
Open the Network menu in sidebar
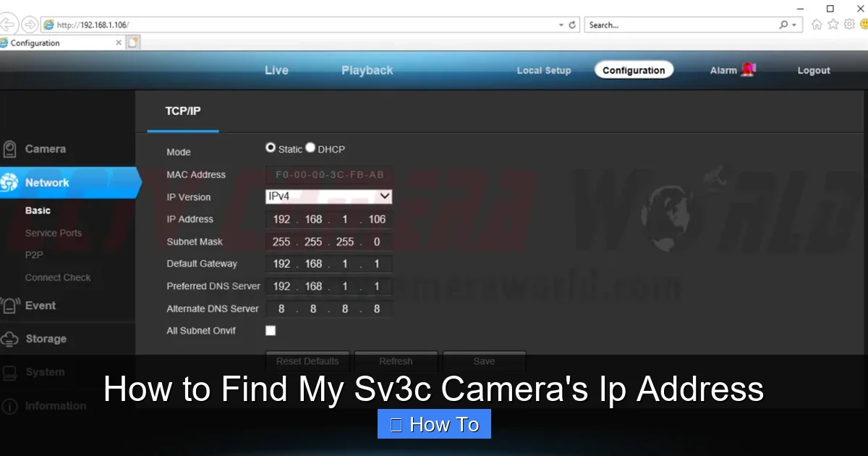click(47, 183)
